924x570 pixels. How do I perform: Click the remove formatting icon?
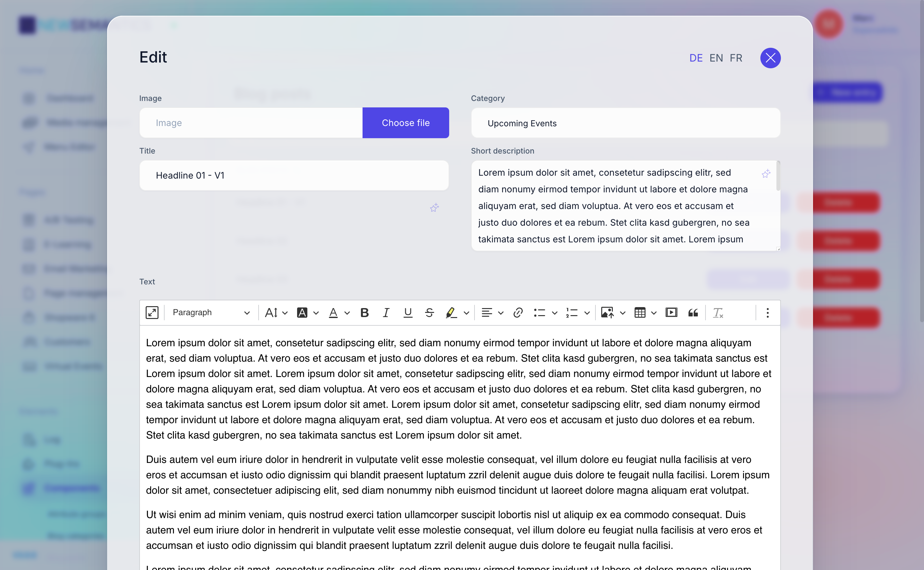click(x=718, y=313)
